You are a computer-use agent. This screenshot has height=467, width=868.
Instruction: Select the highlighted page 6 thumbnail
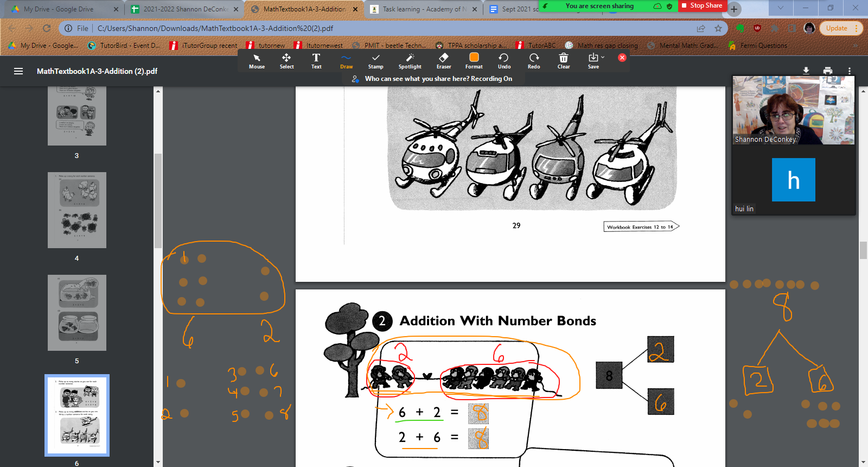tap(76, 415)
